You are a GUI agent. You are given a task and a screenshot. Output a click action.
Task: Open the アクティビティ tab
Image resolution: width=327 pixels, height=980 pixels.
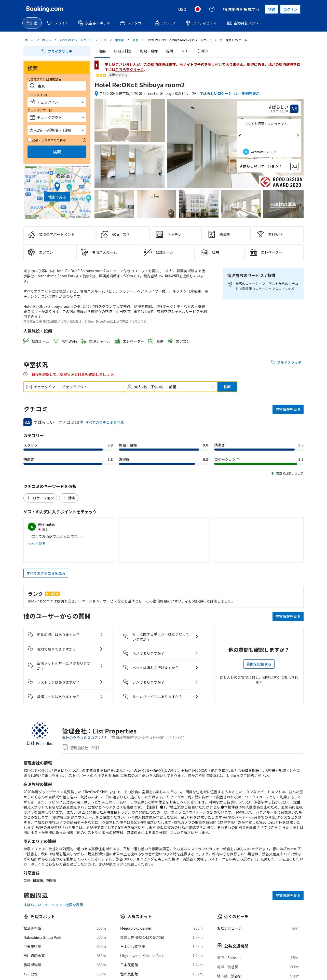(201, 23)
